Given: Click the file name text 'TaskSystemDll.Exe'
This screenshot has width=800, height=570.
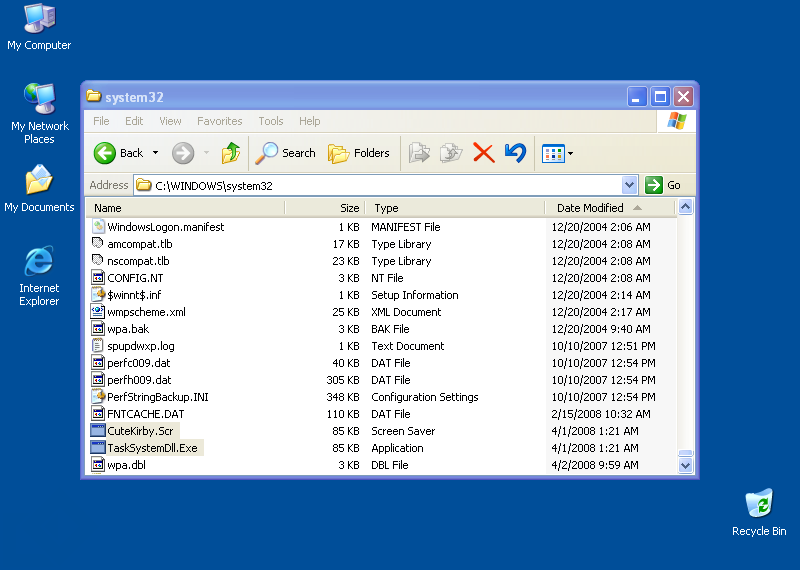Looking at the screenshot, I should [152, 448].
